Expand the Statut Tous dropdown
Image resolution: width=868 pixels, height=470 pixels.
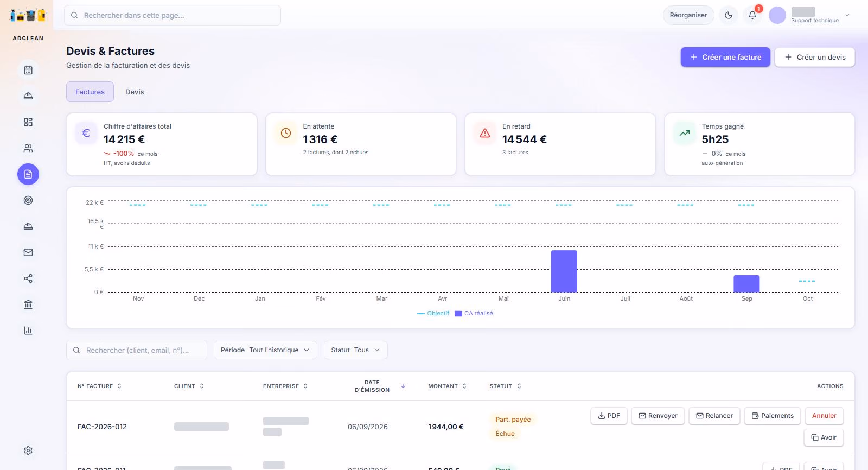pos(355,350)
